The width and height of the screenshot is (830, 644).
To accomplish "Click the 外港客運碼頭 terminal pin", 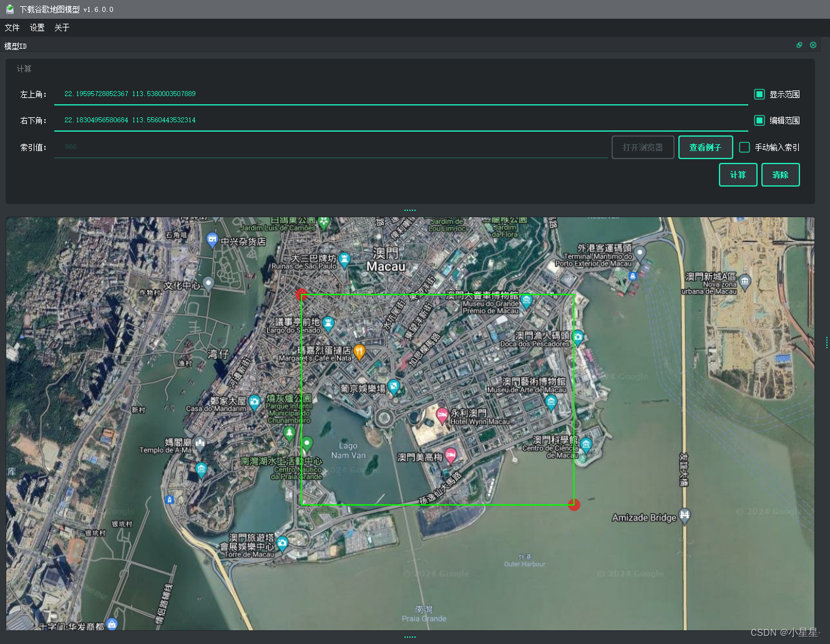I will 640,253.
